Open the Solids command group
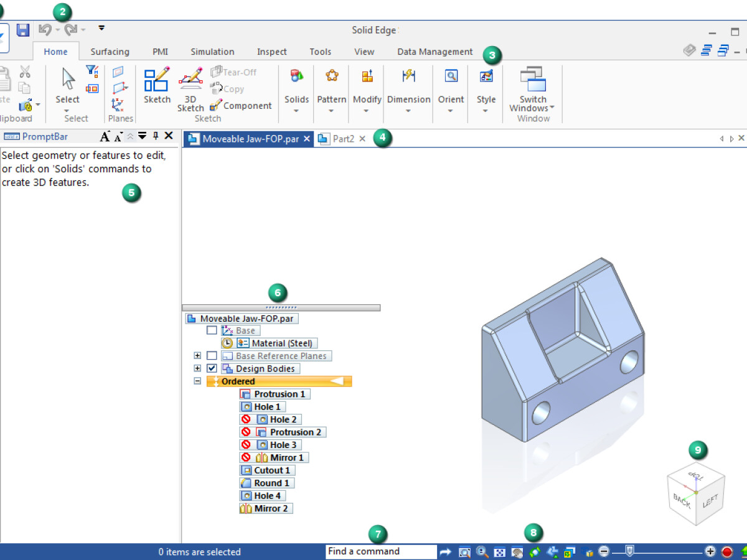Image resolution: width=747 pixels, height=560 pixels. pos(297,90)
